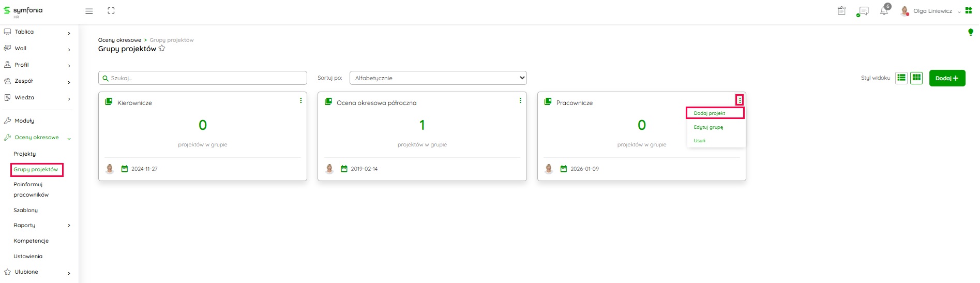Click the Szukaj search field
Viewport: 980px width, 283px height.
203,78
